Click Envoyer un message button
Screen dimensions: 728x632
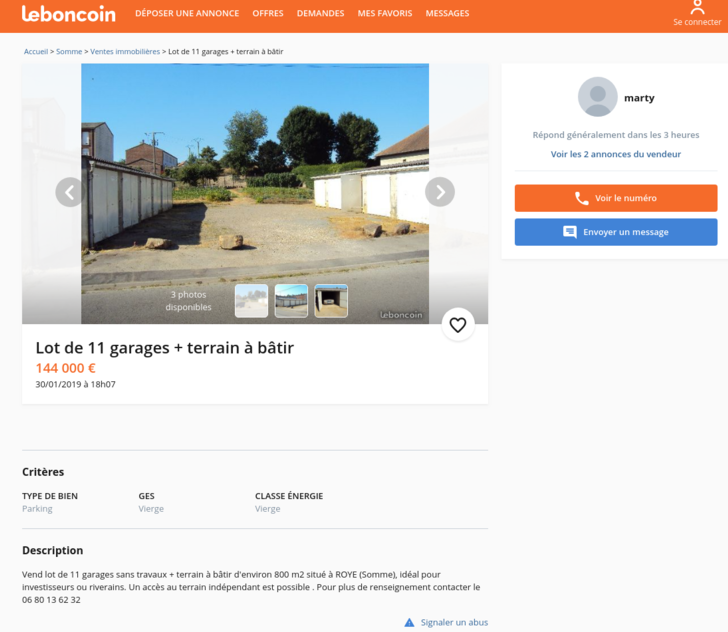(x=616, y=232)
